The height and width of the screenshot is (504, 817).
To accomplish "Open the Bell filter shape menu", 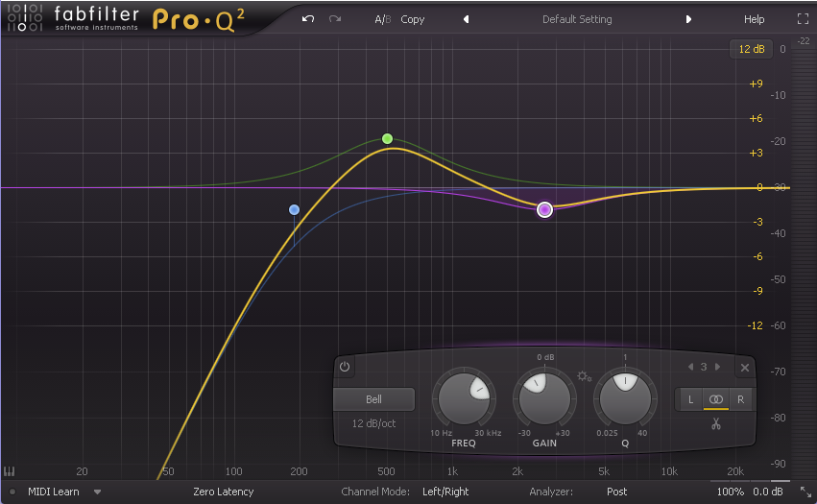I will [373, 399].
